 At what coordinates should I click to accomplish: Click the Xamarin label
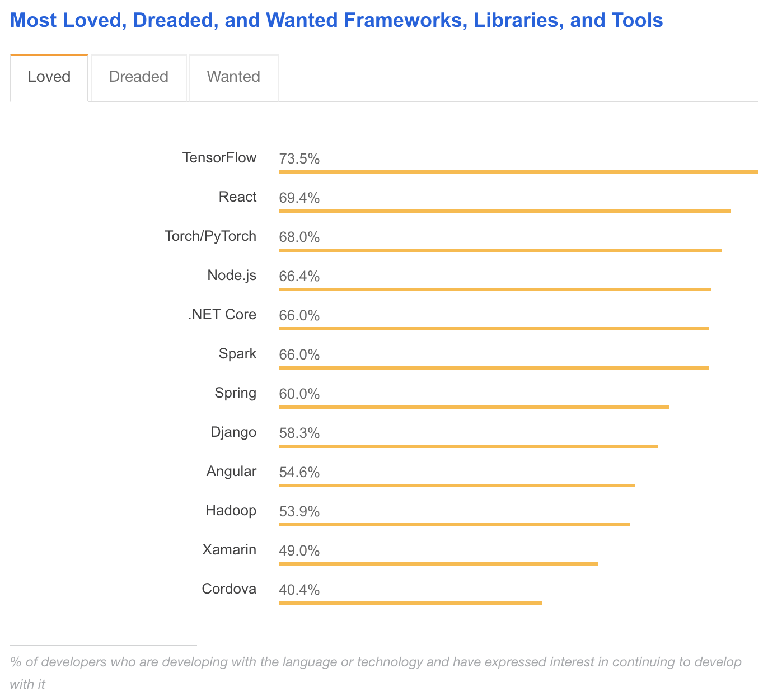pos(230,550)
